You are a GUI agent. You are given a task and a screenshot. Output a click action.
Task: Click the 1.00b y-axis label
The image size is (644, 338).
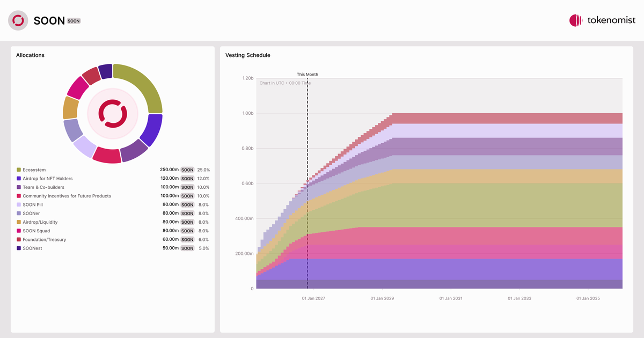[247, 113]
